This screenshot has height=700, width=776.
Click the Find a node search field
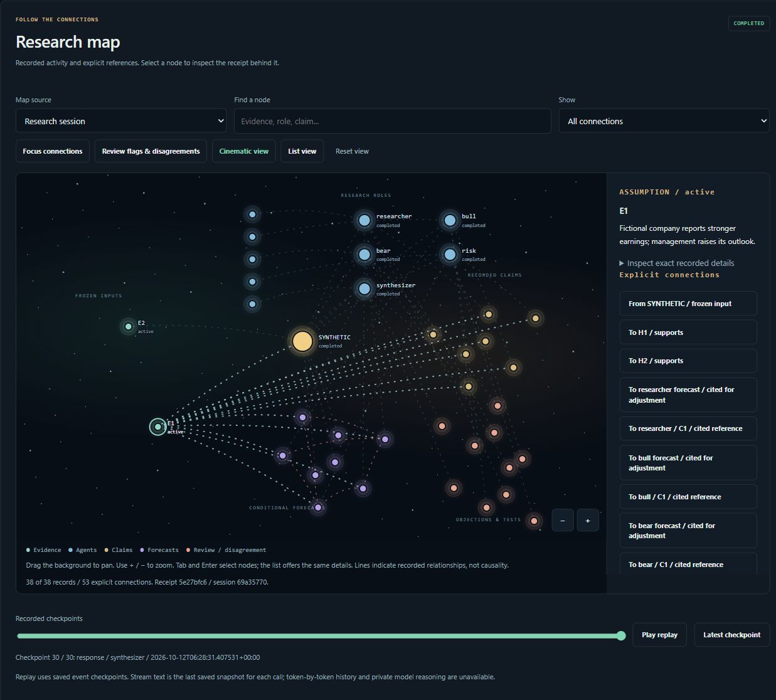click(393, 121)
